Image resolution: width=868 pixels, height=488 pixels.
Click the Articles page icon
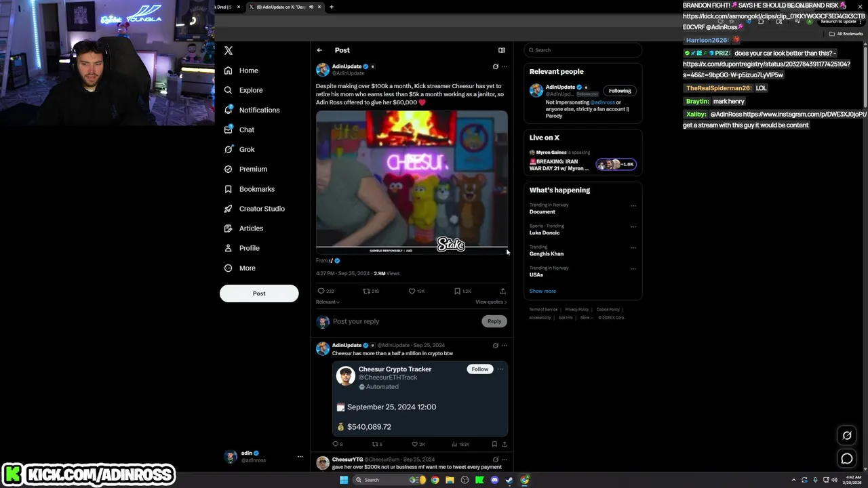(229, 228)
